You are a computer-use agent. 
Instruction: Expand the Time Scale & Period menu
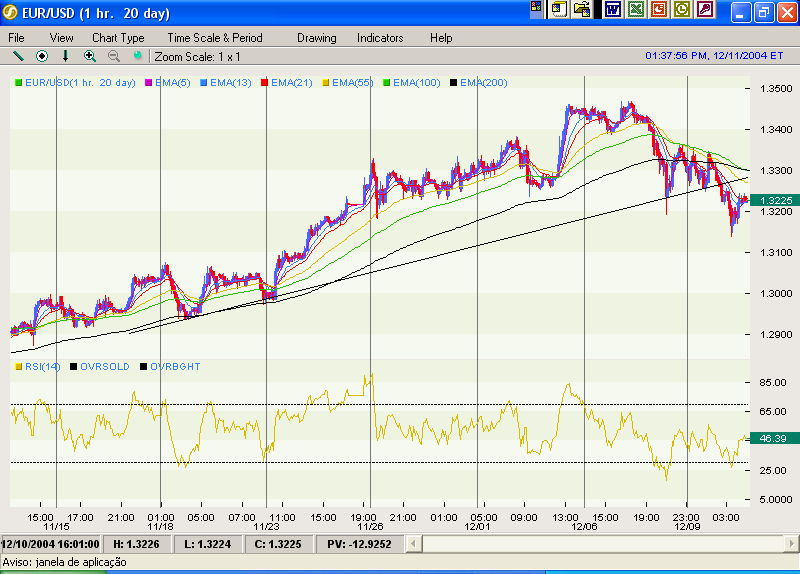coord(214,38)
